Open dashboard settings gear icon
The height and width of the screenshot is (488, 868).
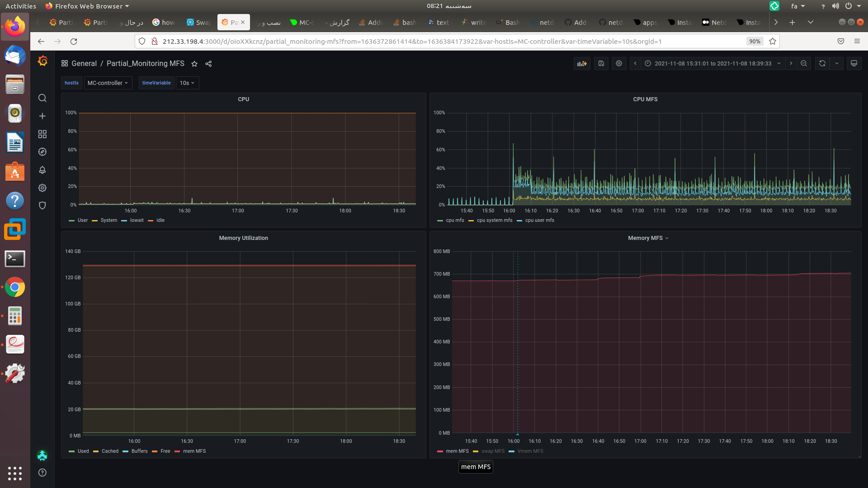click(x=619, y=64)
